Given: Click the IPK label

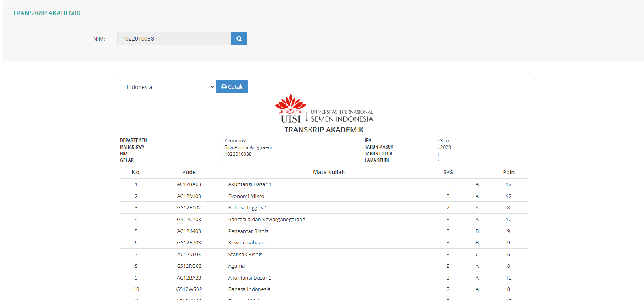Looking at the screenshot, I should coord(368,140).
